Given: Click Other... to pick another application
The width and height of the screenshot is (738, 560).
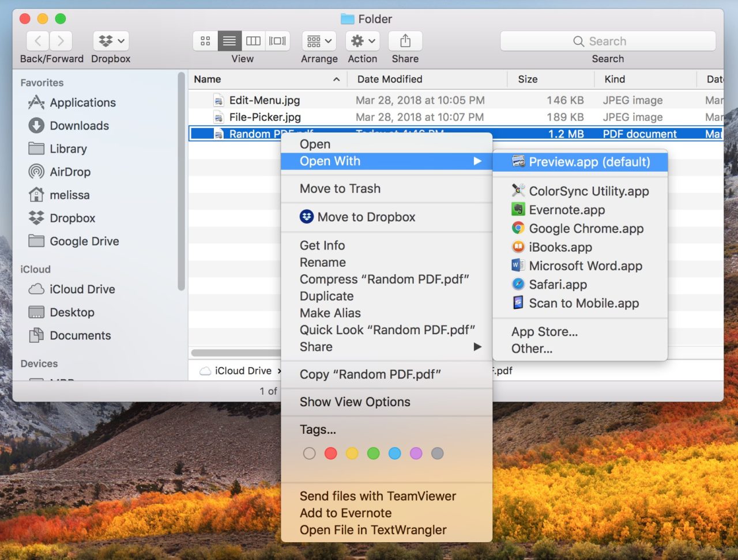Looking at the screenshot, I should (531, 349).
